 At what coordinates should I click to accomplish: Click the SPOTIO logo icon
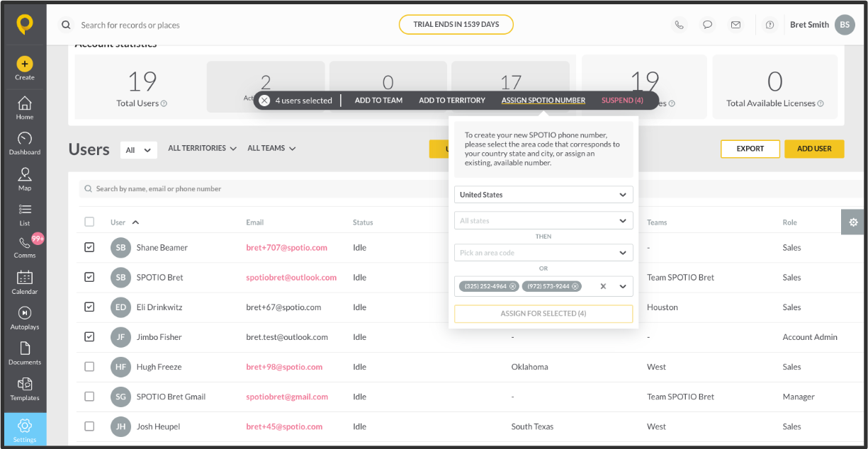click(25, 25)
